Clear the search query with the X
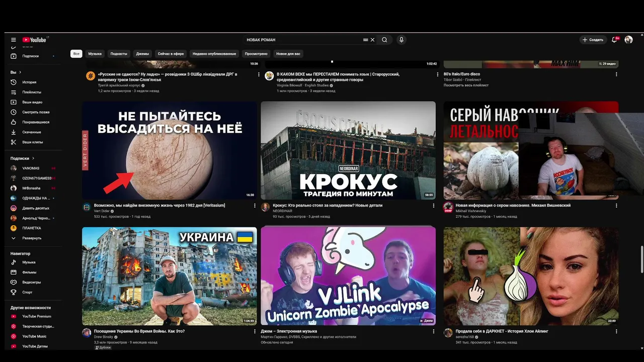Viewport: 644px width, 362px height. 372,40
